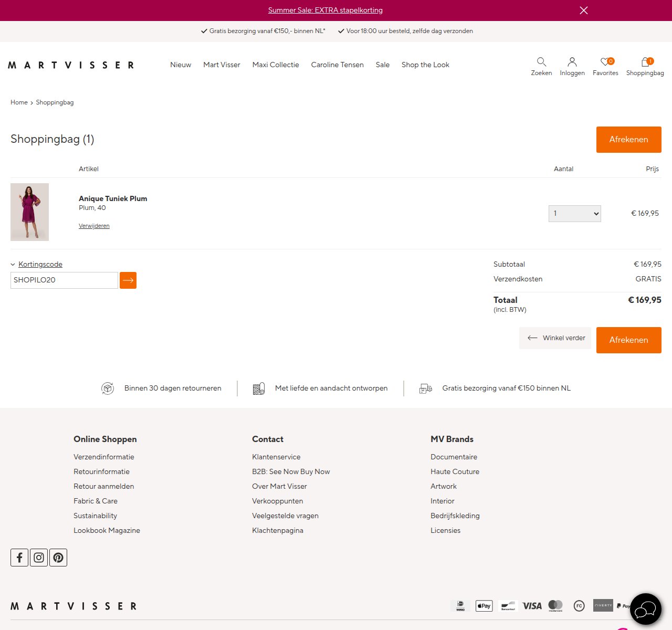This screenshot has width=672, height=630.
Task: Open the Shoppingbag icon in header
Action: coord(645,66)
